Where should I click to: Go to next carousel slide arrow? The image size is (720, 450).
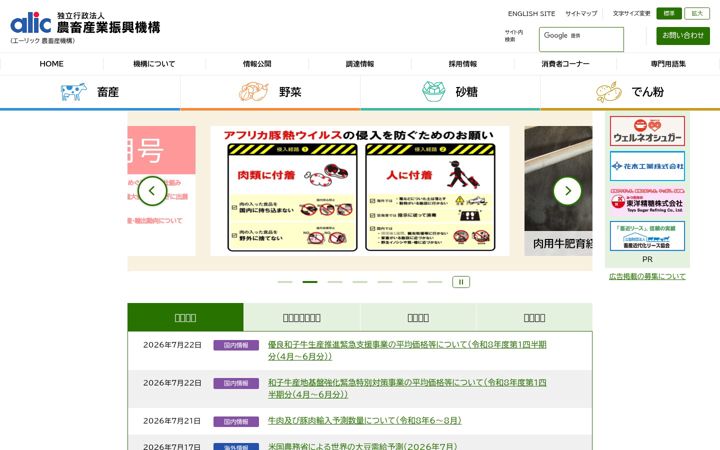(x=568, y=191)
